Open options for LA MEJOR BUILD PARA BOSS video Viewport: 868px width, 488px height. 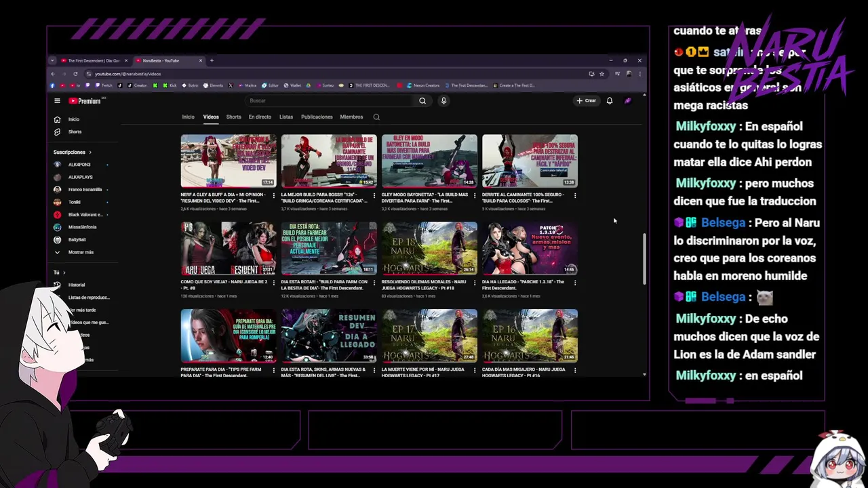(374, 195)
